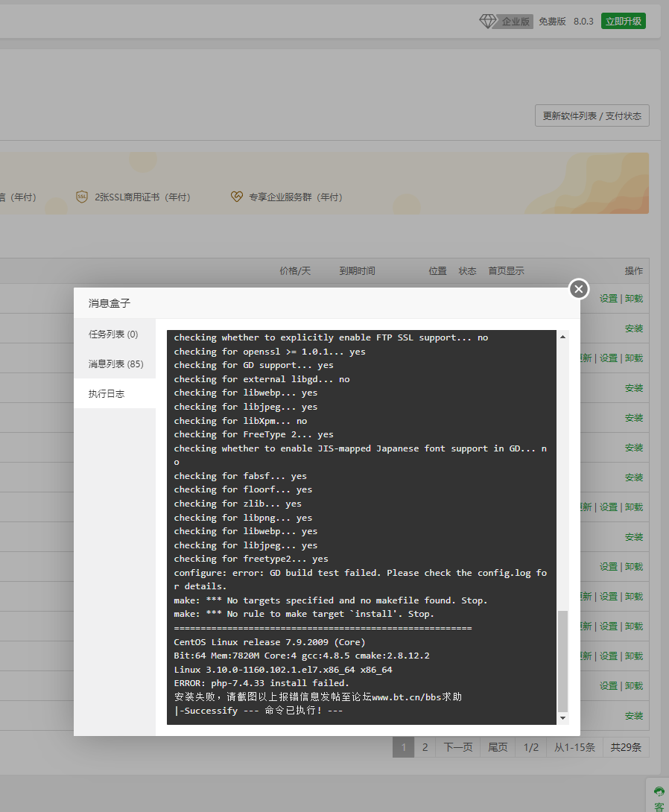Click 更新软件列表 / 支付状态 button
The width and height of the screenshot is (669, 812).
point(592,116)
